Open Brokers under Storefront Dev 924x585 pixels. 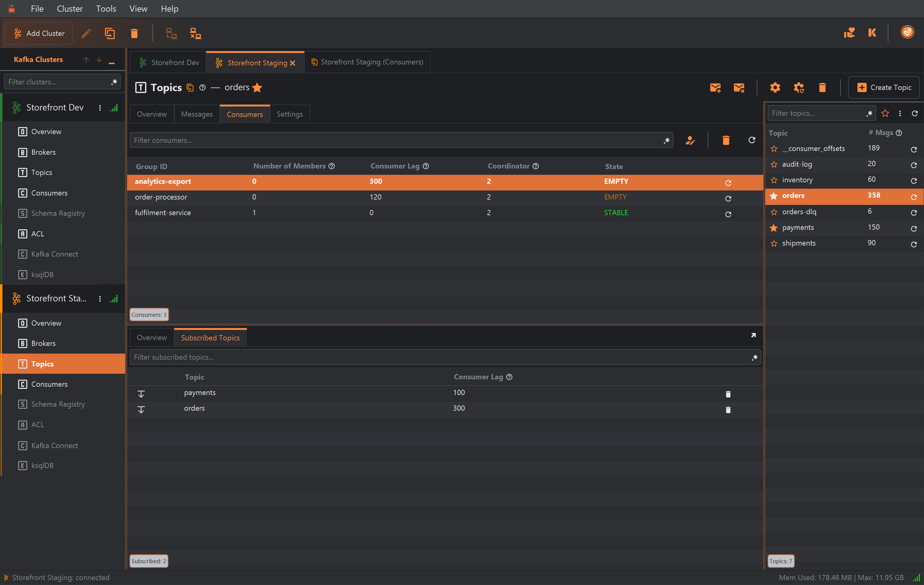click(43, 152)
